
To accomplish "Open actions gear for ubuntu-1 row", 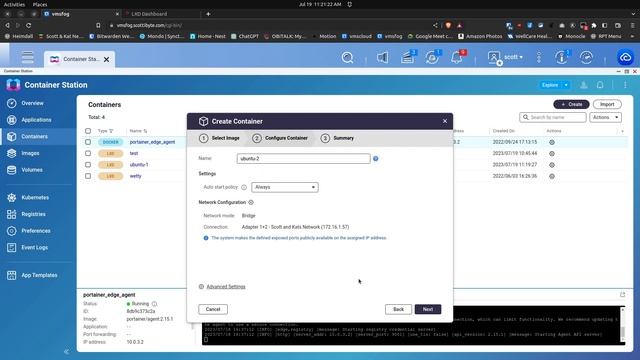I will [552, 165].
